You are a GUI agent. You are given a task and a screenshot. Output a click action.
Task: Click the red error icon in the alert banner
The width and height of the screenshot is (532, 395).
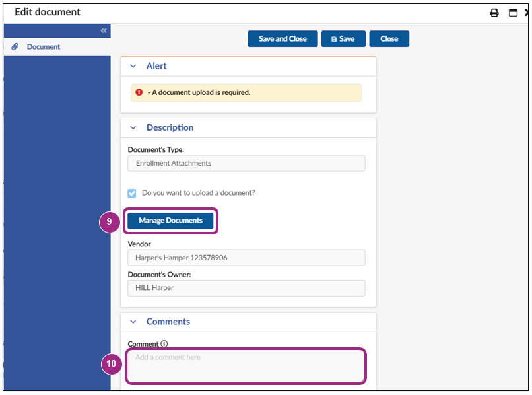pos(139,92)
